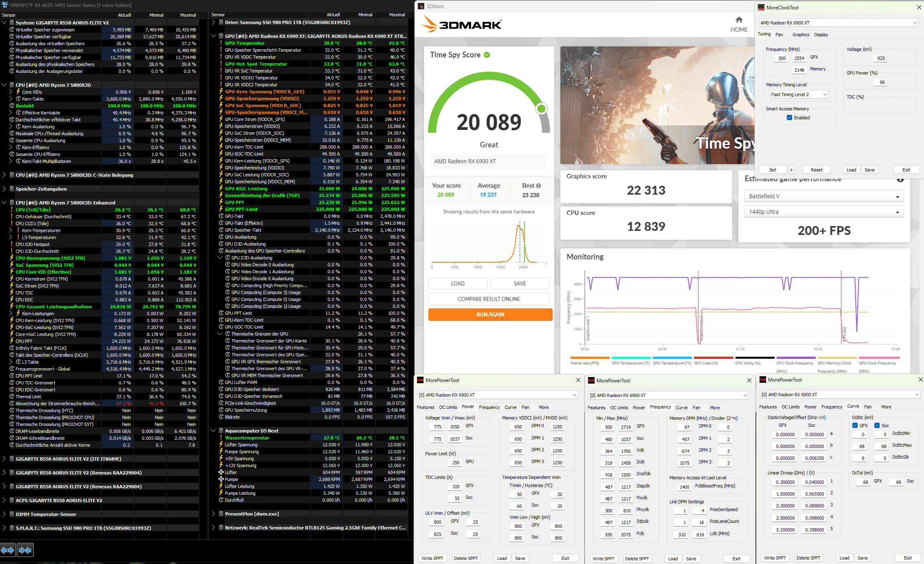Click lightning icon of CPU-Gesamt-Leistungsaufnahme row
Screen dimensions: 924x564
point(12,307)
